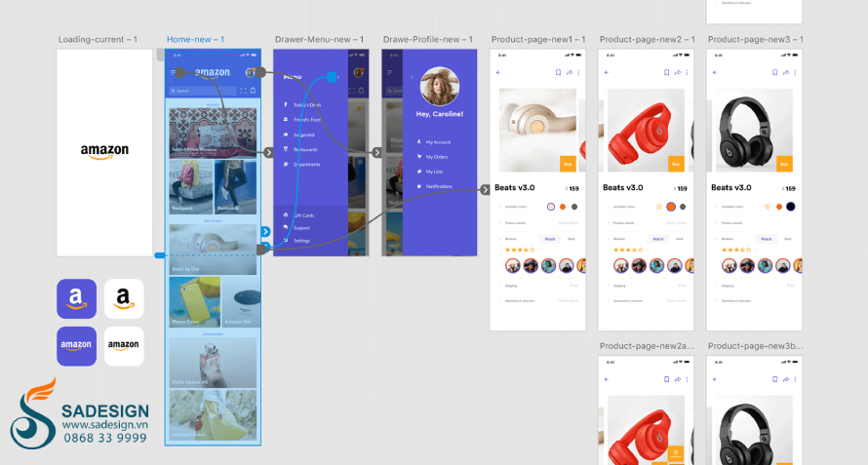Click back arrow on Product-page-new2
The width and height of the screenshot is (868, 465).
pyautogui.click(x=607, y=72)
